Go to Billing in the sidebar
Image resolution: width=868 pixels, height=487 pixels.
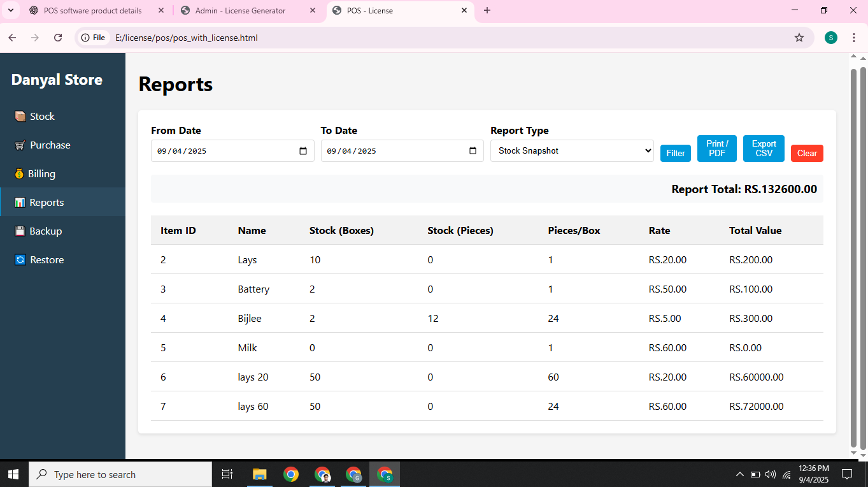[62, 174]
